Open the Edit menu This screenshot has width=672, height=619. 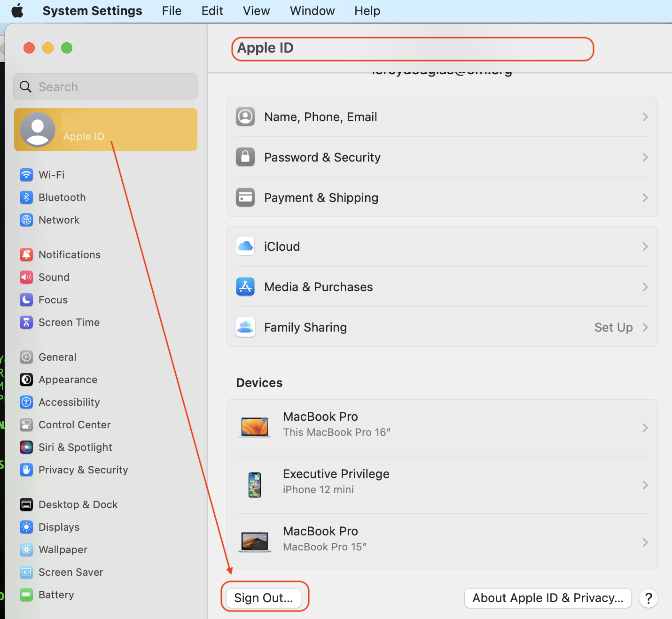point(212,11)
